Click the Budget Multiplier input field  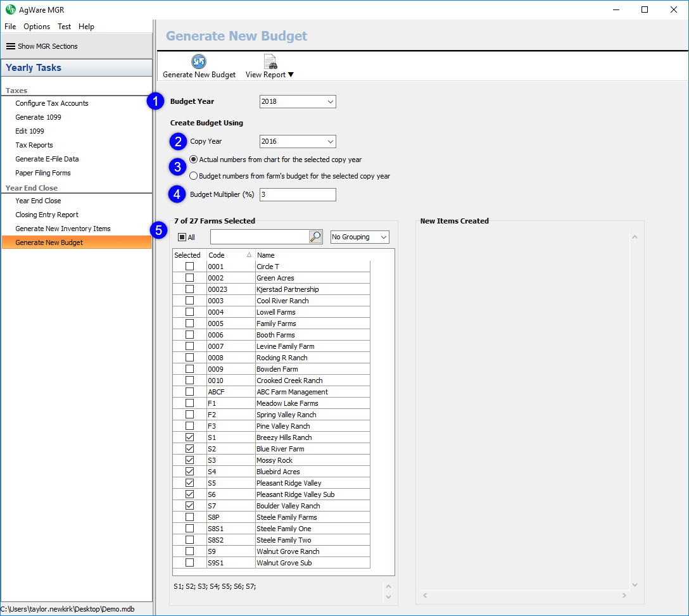[297, 195]
